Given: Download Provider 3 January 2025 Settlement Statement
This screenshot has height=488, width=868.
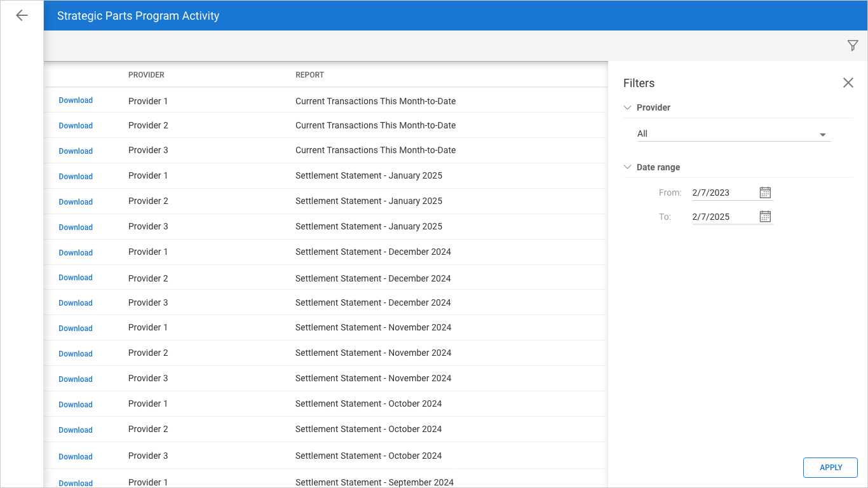Looking at the screenshot, I should [76, 227].
